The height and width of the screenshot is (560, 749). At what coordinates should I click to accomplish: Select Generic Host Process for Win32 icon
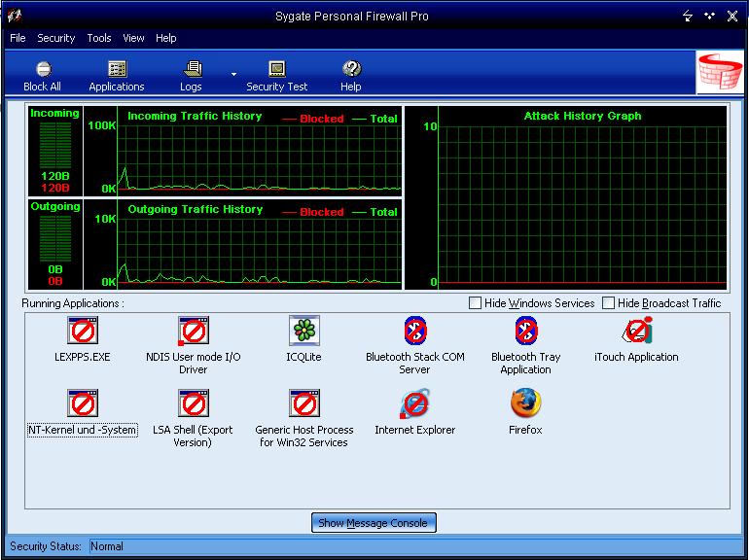(x=304, y=402)
